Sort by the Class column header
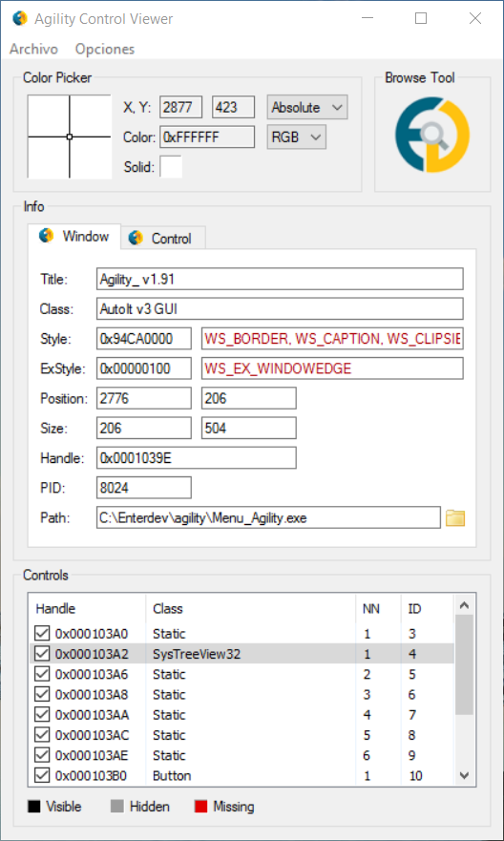 coord(250,609)
